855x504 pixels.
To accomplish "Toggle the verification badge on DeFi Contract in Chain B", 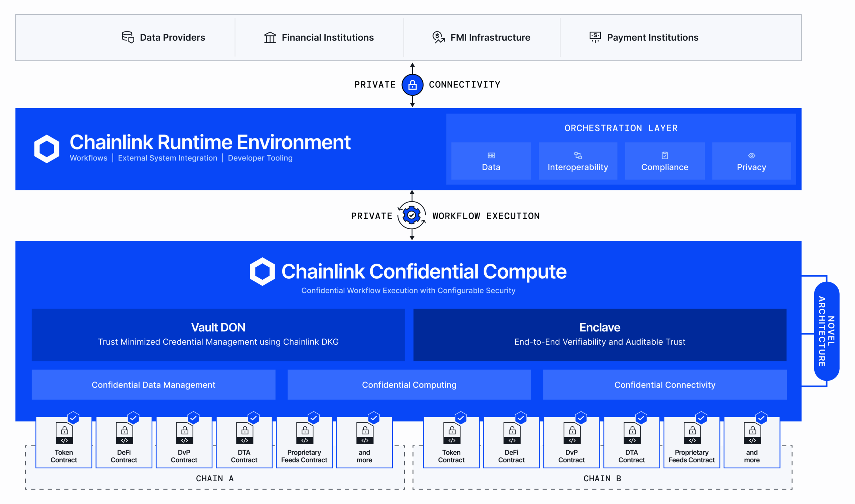I will (521, 418).
